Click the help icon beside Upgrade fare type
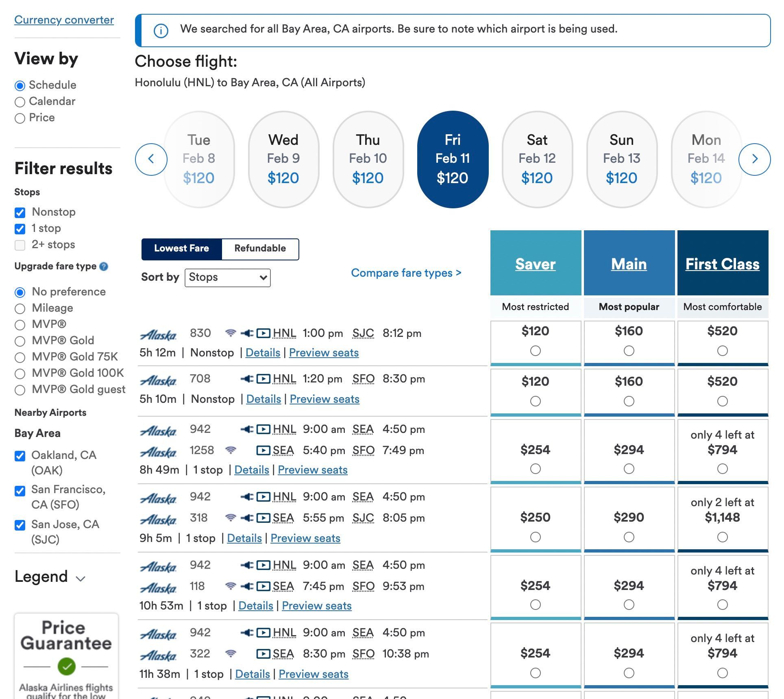The width and height of the screenshot is (784, 699). pos(104,266)
